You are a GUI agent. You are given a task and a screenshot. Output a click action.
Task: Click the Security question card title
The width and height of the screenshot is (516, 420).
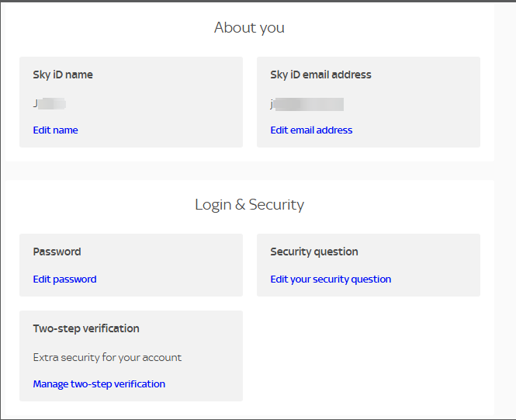pos(314,252)
